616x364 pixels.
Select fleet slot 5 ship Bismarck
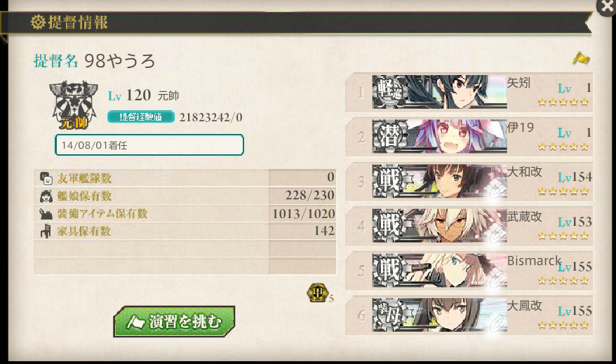pos(469,271)
